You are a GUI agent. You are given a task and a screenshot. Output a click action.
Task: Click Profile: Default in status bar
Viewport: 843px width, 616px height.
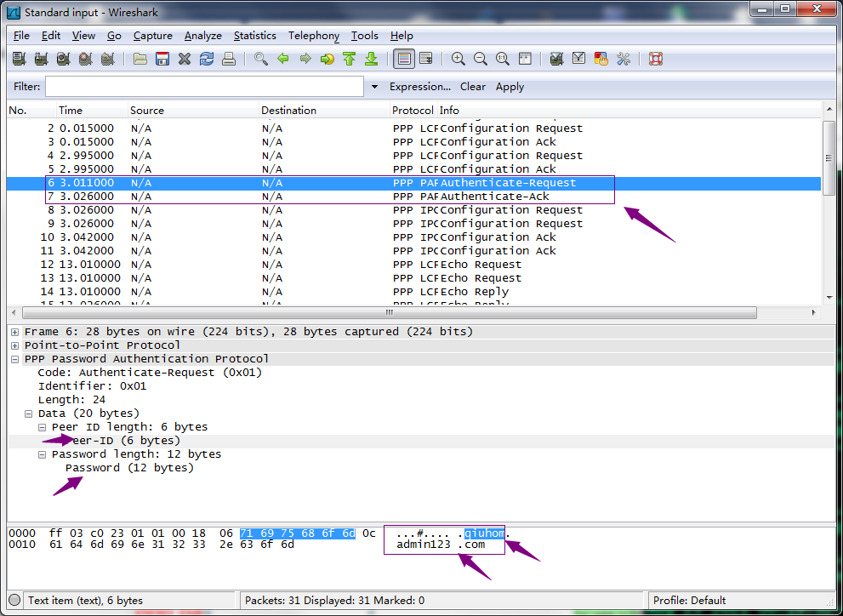pyautogui.click(x=689, y=601)
